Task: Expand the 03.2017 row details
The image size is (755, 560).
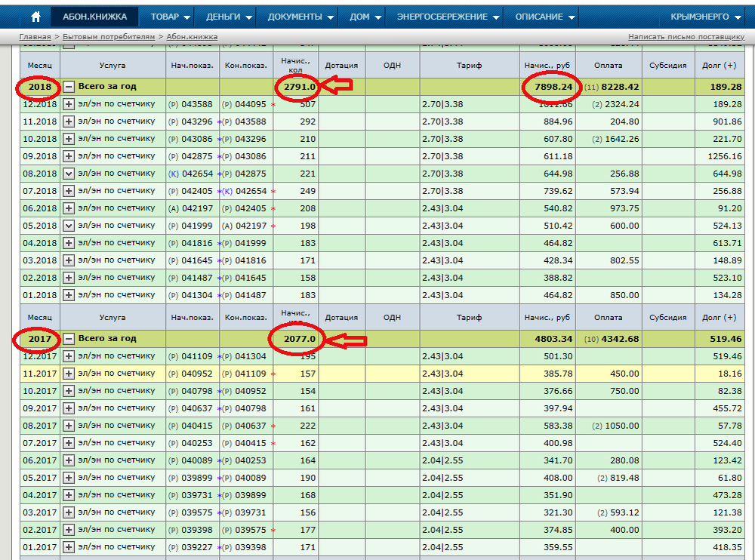Action: coord(69,512)
